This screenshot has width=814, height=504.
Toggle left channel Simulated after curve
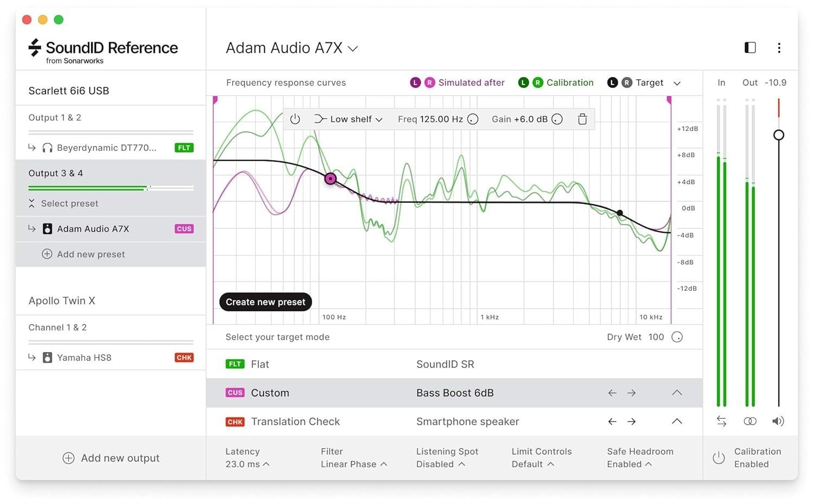pyautogui.click(x=415, y=82)
